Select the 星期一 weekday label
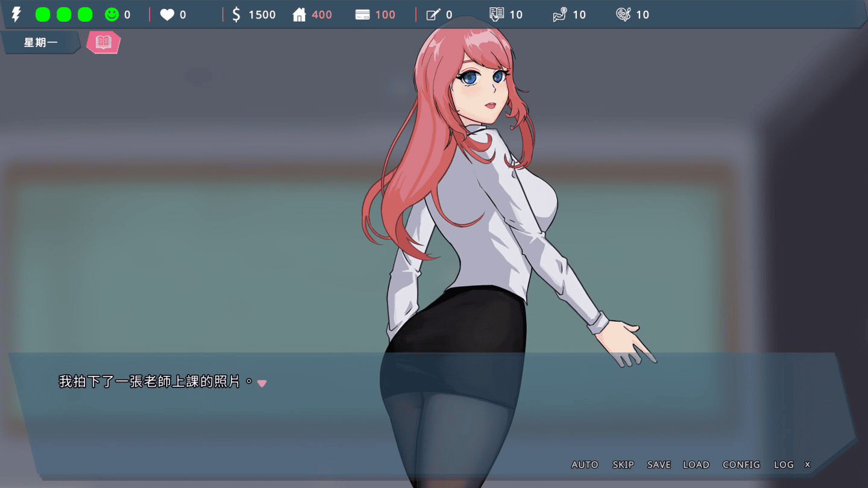 [x=40, y=43]
